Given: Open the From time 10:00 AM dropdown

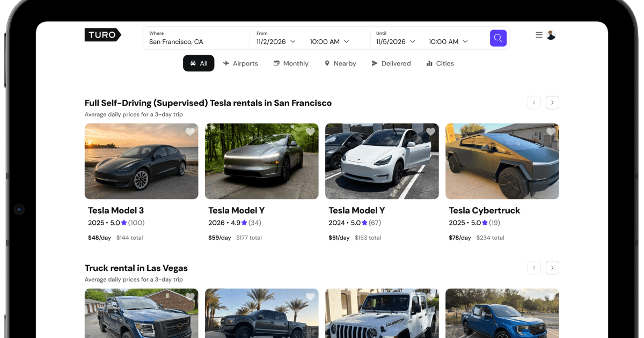Looking at the screenshot, I should tap(330, 41).
